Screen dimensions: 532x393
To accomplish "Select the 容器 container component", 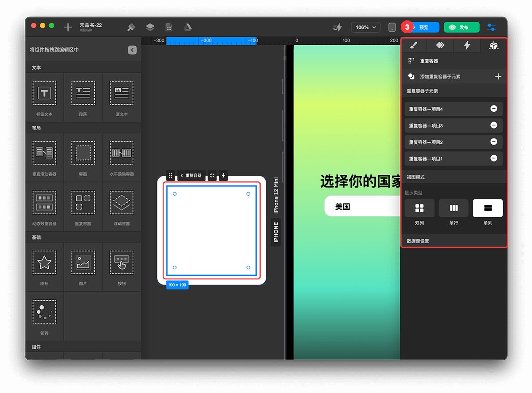I will (x=83, y=157).
